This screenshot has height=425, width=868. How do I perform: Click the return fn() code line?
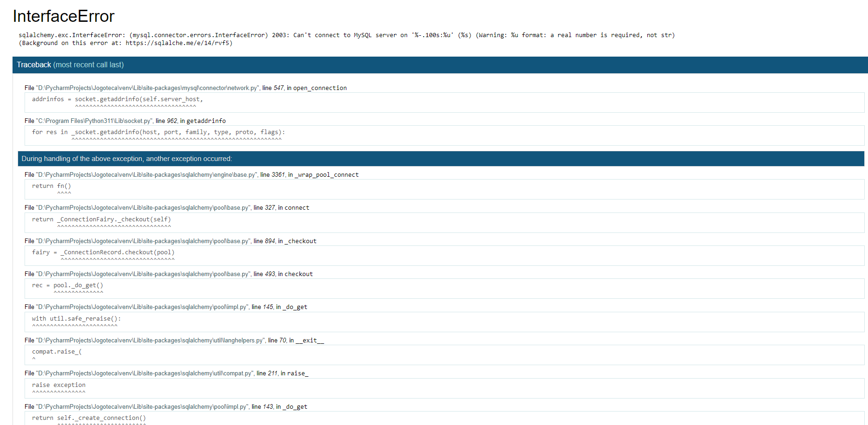[x=444, y=189]
